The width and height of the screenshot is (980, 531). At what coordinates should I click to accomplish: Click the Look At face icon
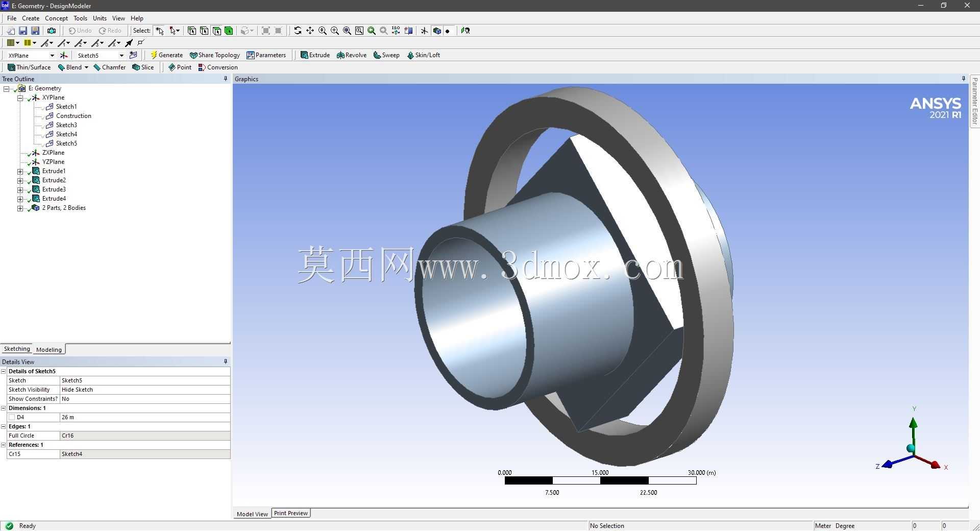(465, 31)
